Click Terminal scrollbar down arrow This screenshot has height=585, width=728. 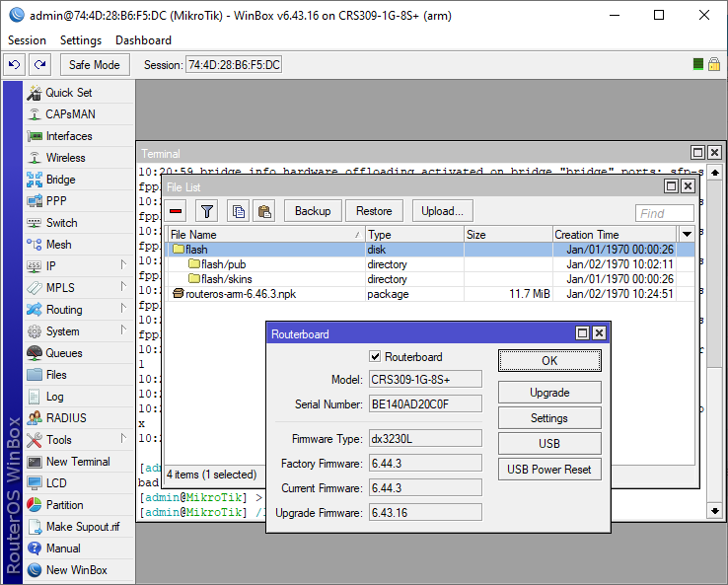[x=715, y=511]
